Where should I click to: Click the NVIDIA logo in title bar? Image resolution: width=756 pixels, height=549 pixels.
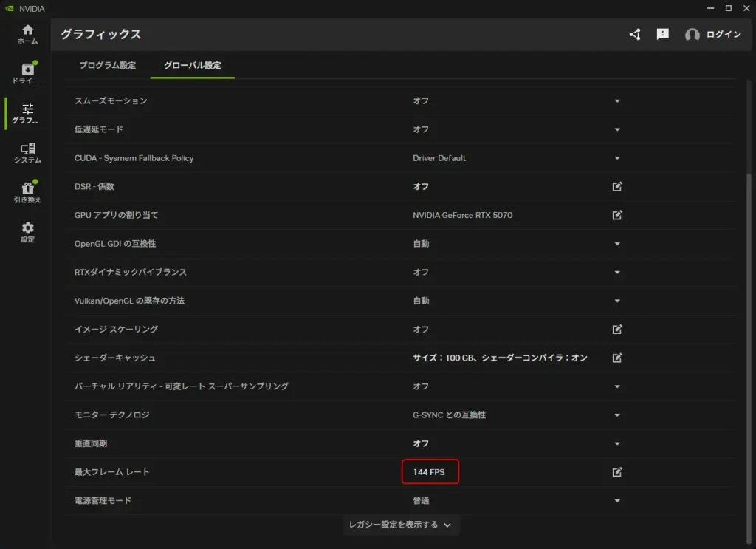point(9,8)
